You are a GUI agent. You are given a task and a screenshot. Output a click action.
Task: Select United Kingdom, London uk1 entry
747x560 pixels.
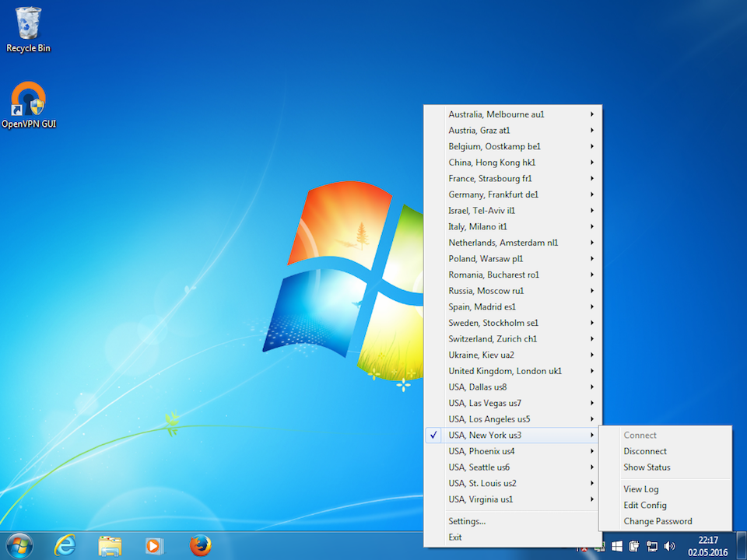pos(513,371)
